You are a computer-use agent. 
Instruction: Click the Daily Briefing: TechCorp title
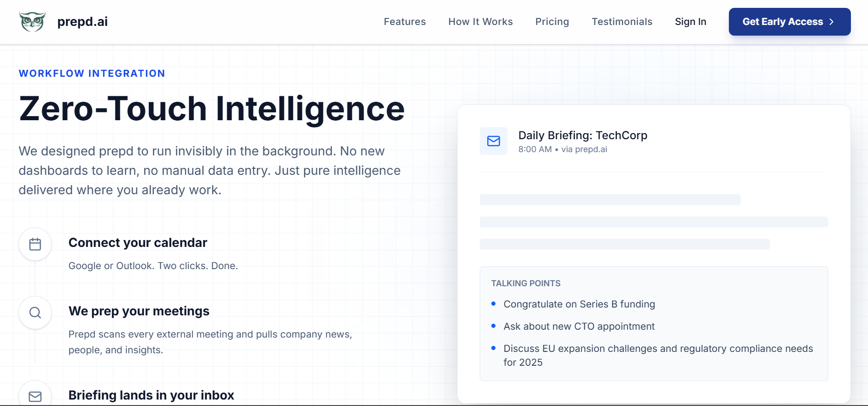click(582, 135)
